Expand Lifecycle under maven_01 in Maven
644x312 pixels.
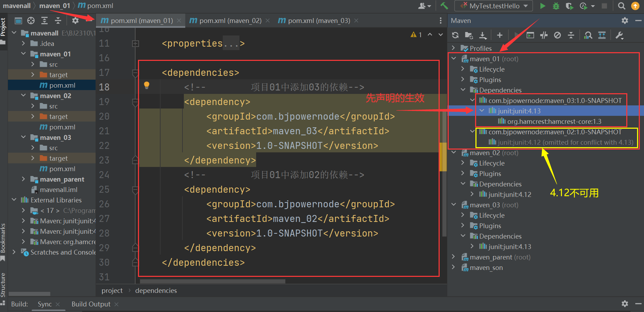click(x=463, y=69)
